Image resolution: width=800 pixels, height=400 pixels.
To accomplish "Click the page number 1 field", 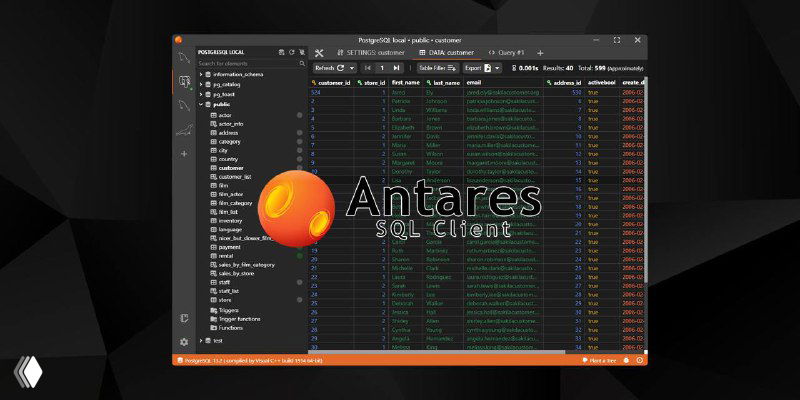I will point(382,68).
